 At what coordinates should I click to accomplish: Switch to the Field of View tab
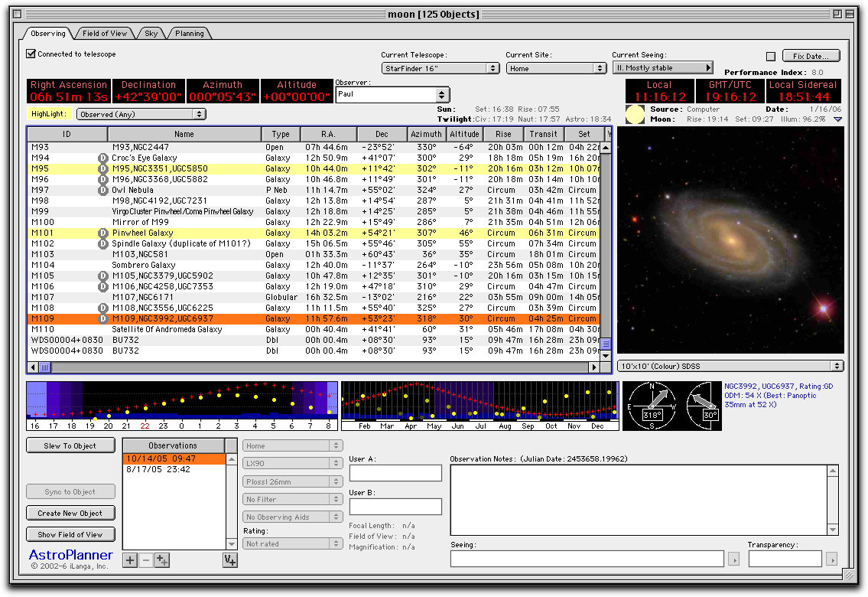pos(106,34)
